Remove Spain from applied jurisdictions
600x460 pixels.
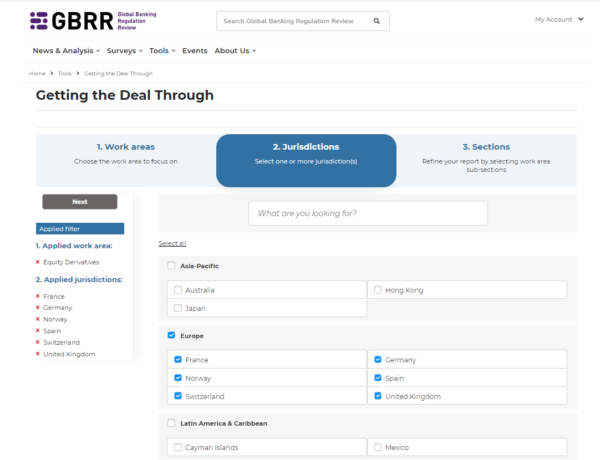38,331
